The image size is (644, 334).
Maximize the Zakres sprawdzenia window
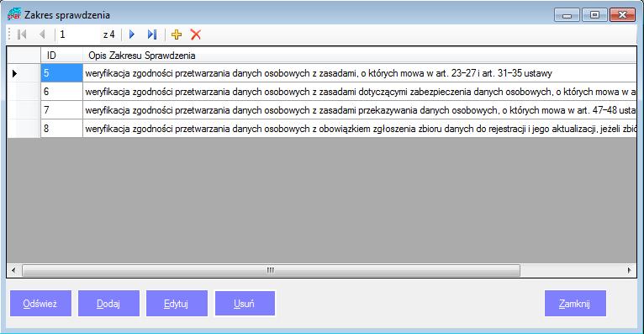594,15
